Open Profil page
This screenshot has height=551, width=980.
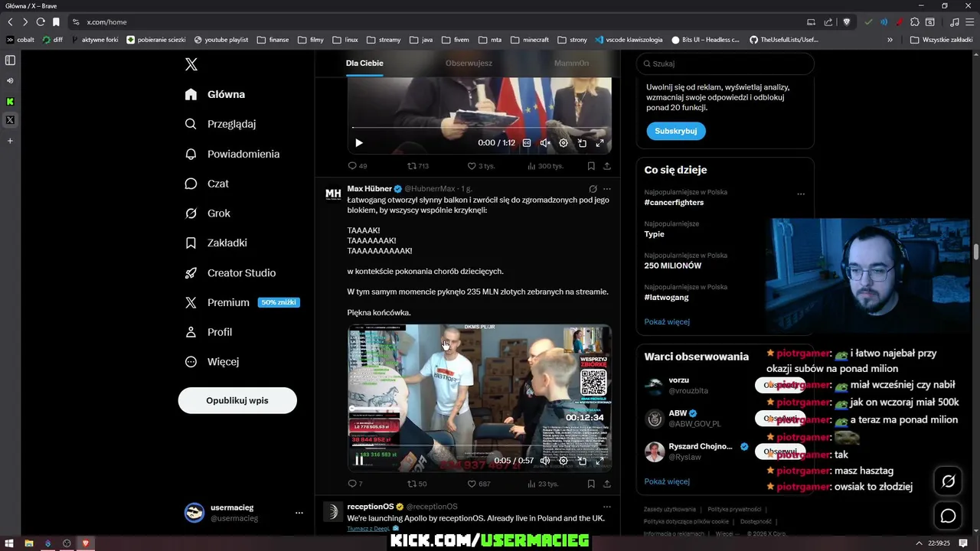(208, 332)
